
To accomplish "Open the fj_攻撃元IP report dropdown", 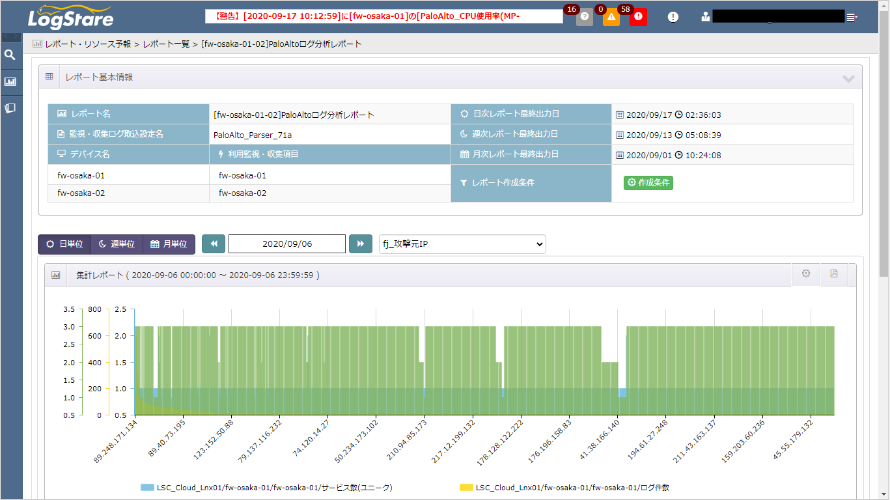I will pyautogui.click(x=462, y=244).
